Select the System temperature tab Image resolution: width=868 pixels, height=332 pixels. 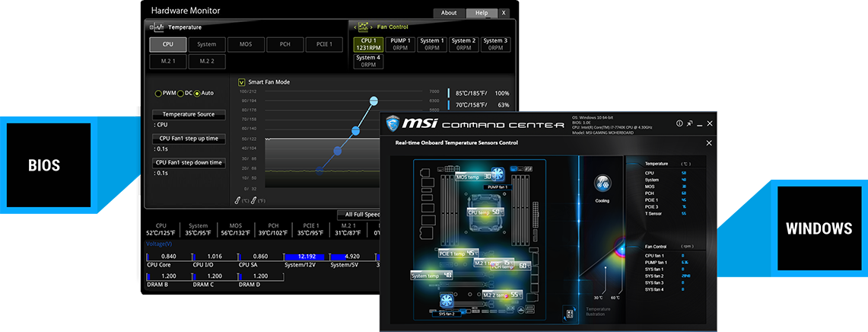[206, 44]
